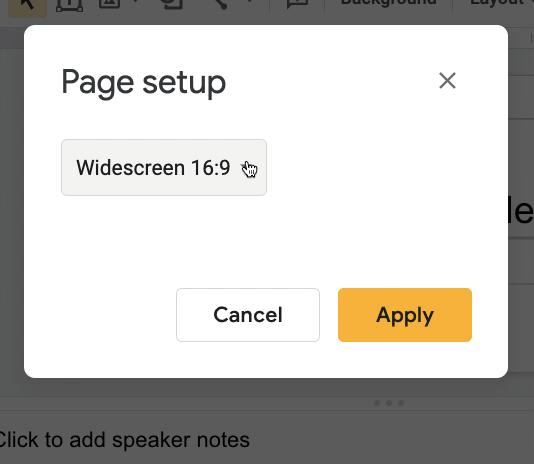Screen dimensions: 534x464
Task: Click the Insert image icon
Action: [x=109, y=4]
